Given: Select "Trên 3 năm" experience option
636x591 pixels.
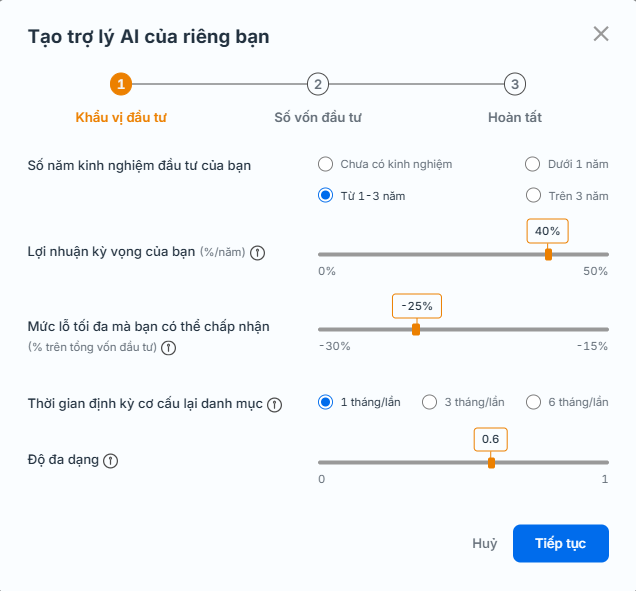Looking at the screenshot, I should click(533, 195).
